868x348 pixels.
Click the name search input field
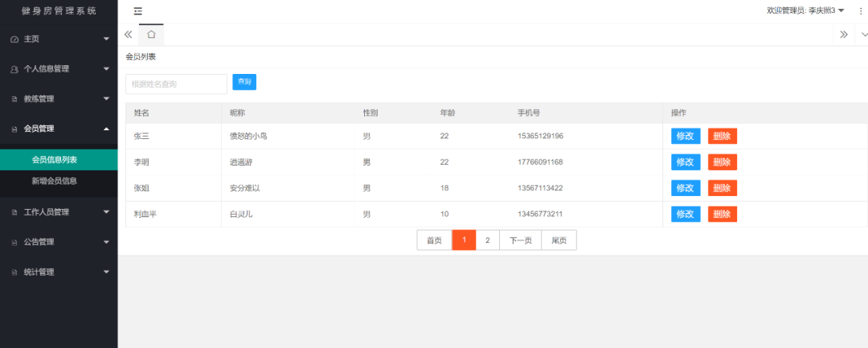point(176,84)
